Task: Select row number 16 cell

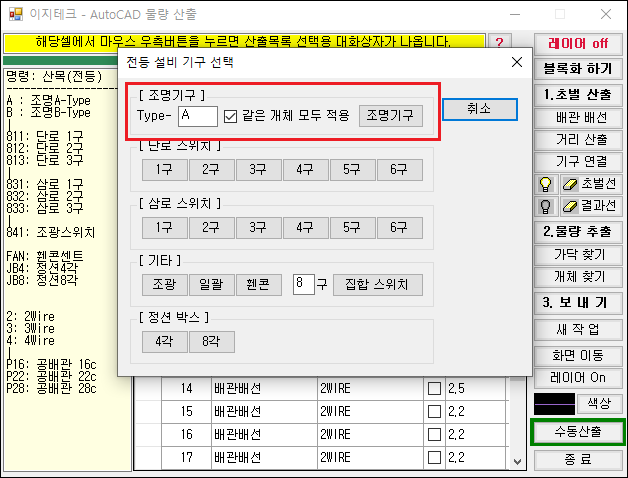Action: (186, 434)
